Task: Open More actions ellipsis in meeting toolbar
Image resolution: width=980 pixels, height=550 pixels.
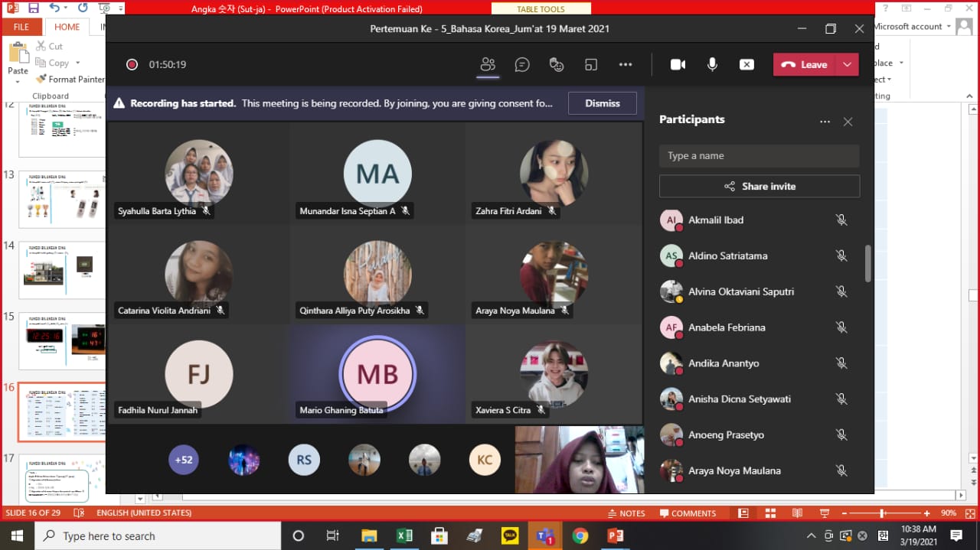Action: (626, 65)
